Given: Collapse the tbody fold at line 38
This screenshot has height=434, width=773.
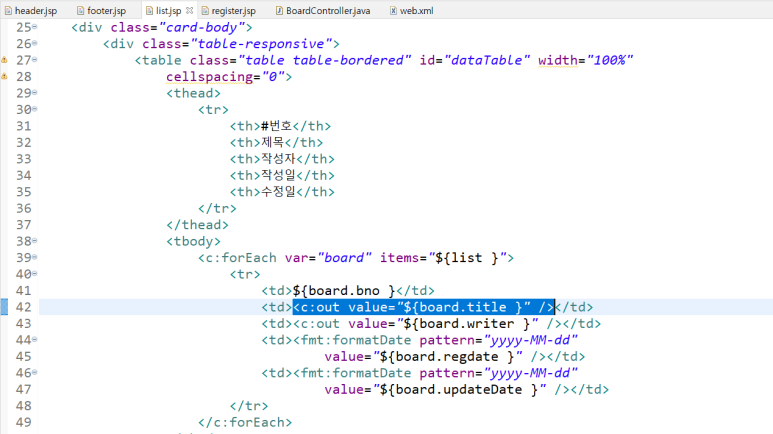Looking at the screenshot, I should 35,241.
